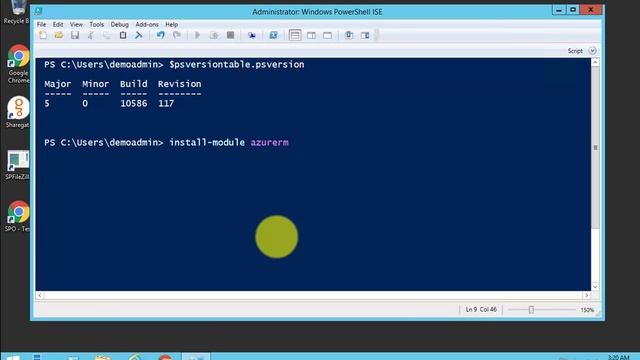The height and width of the screenshot is (360, 640).
Task: Open the Tools menu
Action: click(97, 24)
